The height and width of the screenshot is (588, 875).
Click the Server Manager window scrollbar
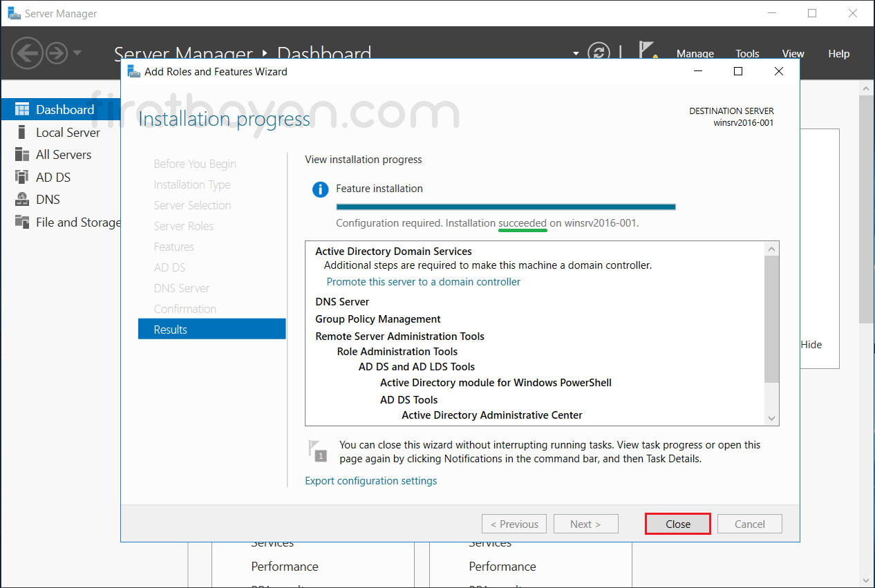[x=867, y=209]
